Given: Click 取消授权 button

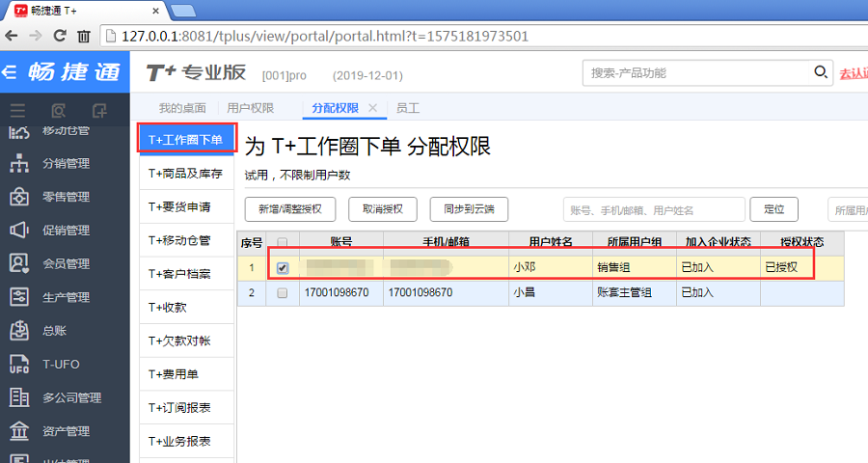Looking at the screenshot, I should coord(383,209).
